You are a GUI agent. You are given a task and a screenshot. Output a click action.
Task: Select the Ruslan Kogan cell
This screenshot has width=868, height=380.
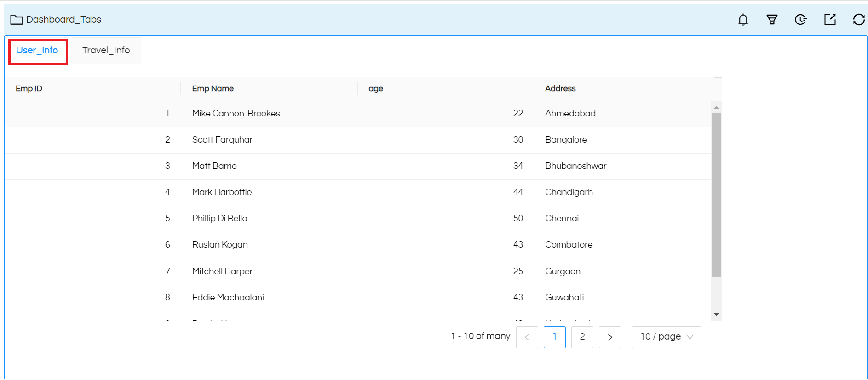(x=269, y=245)
